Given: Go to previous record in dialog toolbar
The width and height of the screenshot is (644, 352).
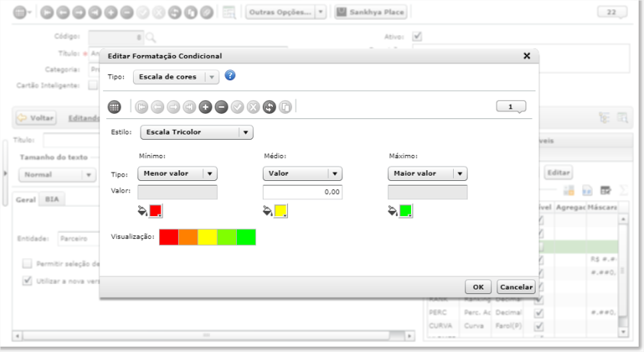Looking at the screenshot, I should point(157,107).
